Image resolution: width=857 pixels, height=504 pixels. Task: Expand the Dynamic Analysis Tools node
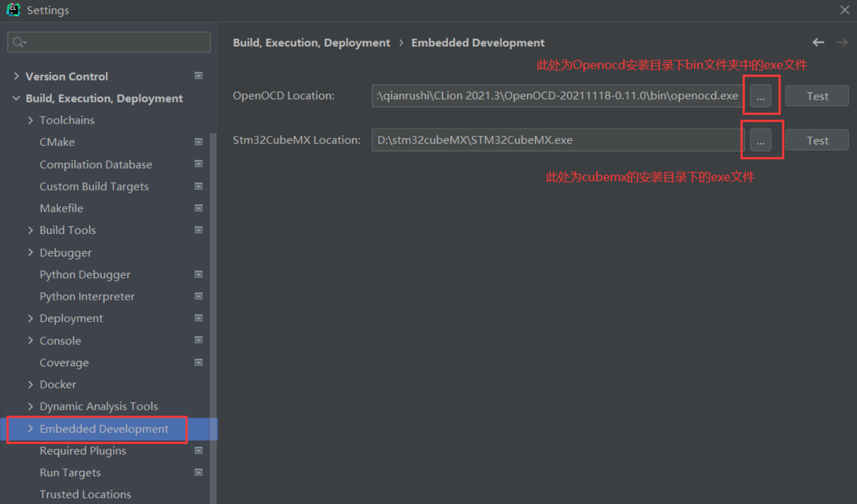click(30, 406)
